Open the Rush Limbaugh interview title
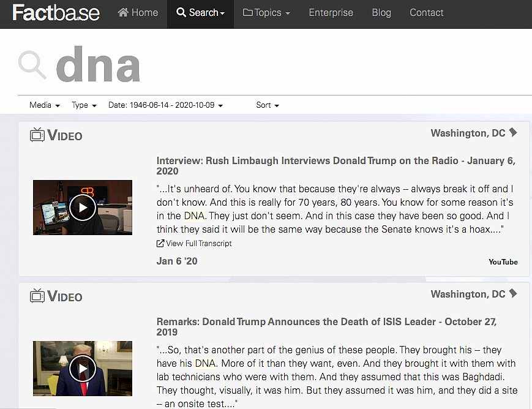Viewport: 532px width, 409px height. coord(336,166)
